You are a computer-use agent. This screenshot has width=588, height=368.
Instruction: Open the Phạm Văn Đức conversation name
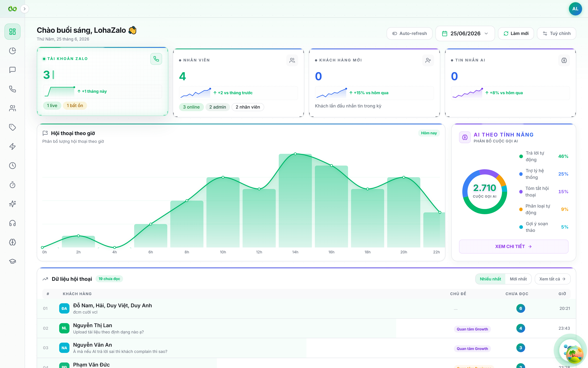(x=91, y=365)
